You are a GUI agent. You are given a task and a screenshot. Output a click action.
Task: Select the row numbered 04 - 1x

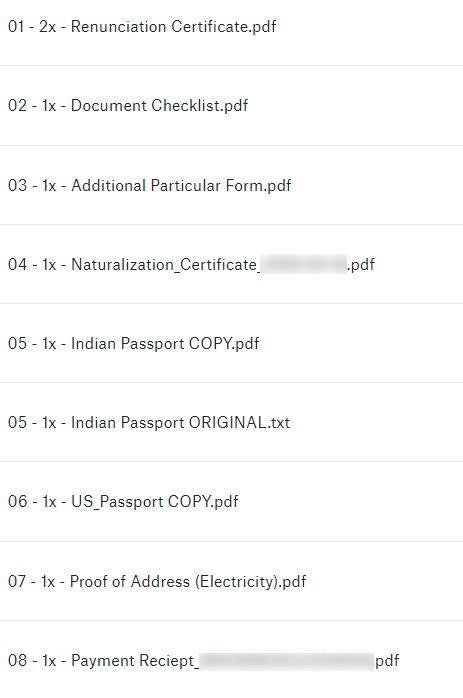click(x=232, y=264)
